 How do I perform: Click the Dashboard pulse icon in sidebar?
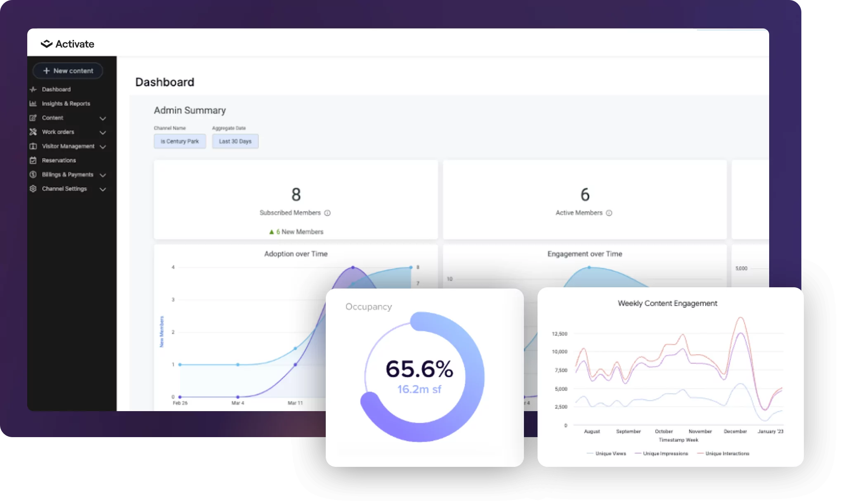point(33,89)
